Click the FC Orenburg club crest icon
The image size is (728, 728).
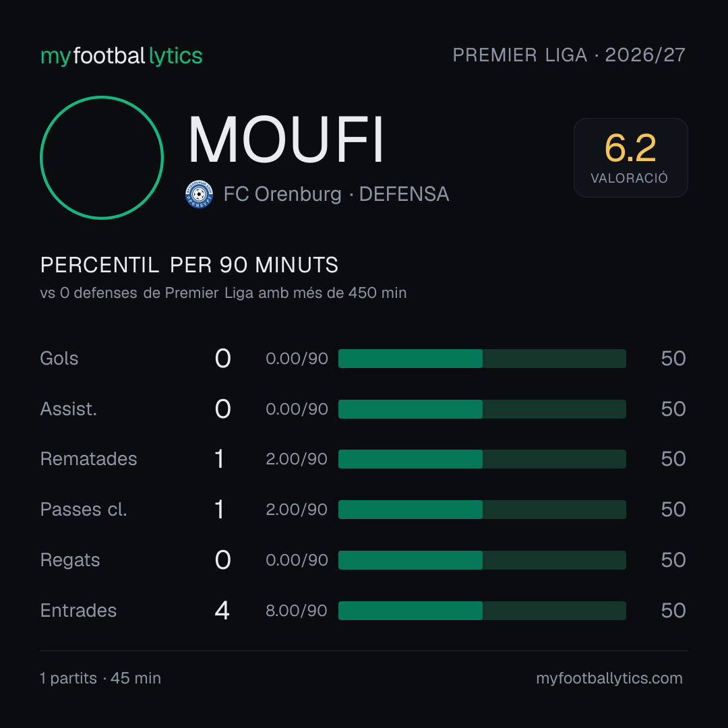pos(199,194)
